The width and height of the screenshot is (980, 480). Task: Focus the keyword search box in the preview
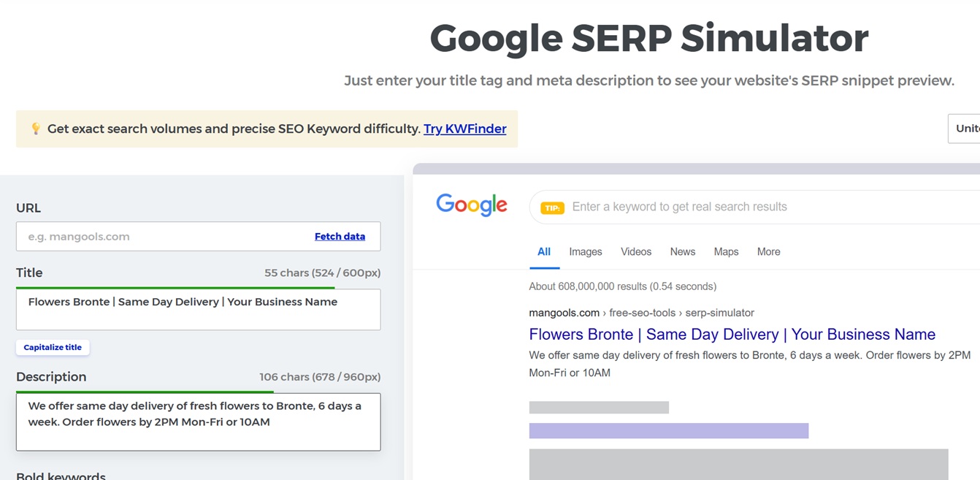(x=754, y=207)
